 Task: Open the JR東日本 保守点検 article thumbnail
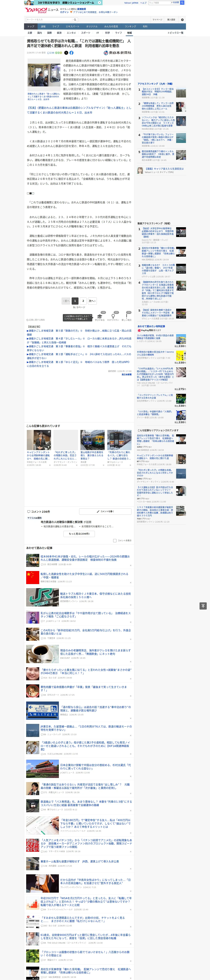pos(42,597)
